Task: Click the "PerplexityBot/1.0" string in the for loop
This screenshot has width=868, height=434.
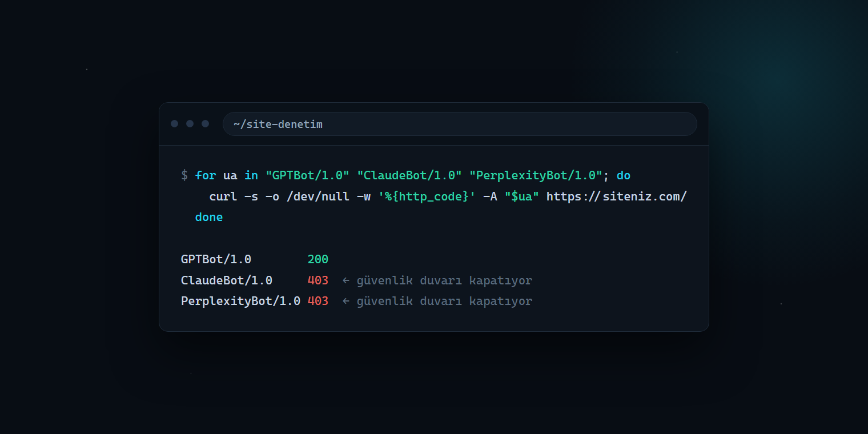Action: click(x=536, y=175)
